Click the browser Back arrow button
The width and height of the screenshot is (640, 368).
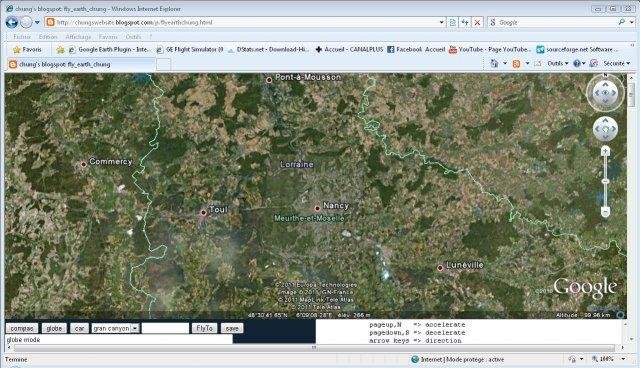(12, 22)
